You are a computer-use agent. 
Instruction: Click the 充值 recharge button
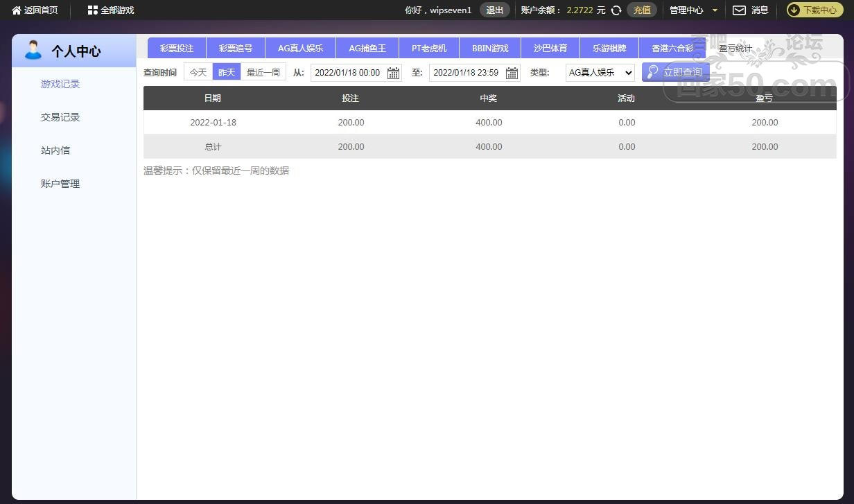[642, 10]
